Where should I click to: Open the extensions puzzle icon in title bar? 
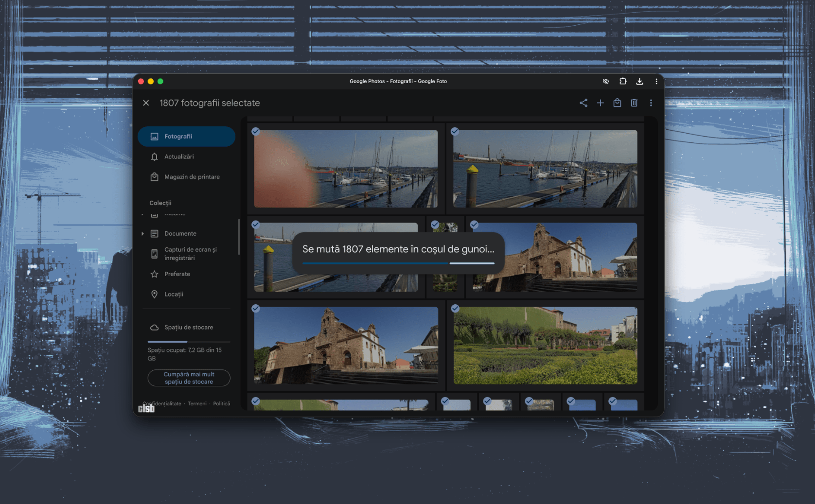point(623,82)
